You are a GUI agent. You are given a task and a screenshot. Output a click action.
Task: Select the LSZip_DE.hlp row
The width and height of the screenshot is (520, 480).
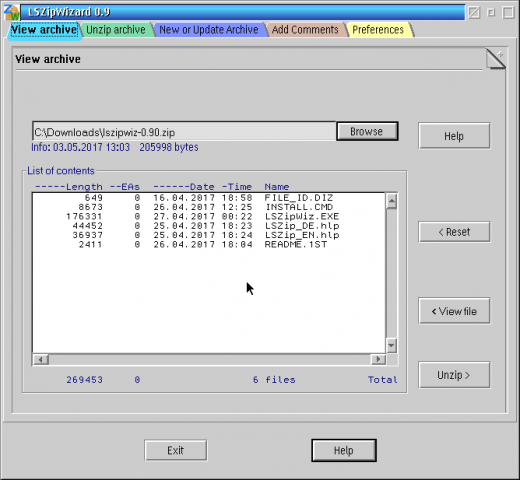point(209,226)
